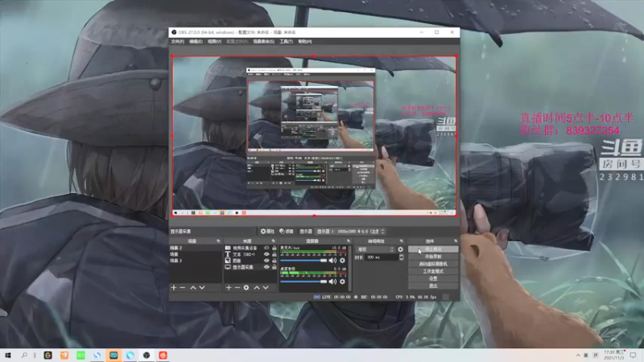
Task: Toggle lock on 图像 source
Action: point(274,261)
